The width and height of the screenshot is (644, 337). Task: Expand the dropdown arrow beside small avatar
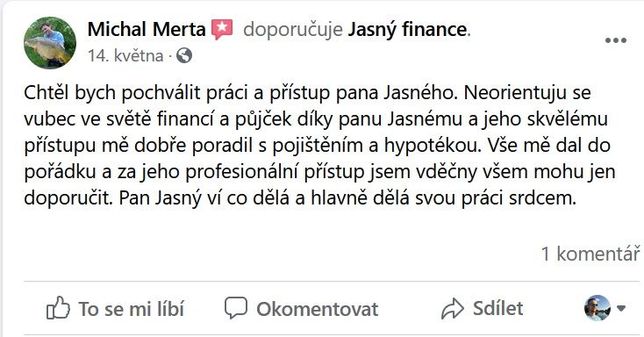621,308
